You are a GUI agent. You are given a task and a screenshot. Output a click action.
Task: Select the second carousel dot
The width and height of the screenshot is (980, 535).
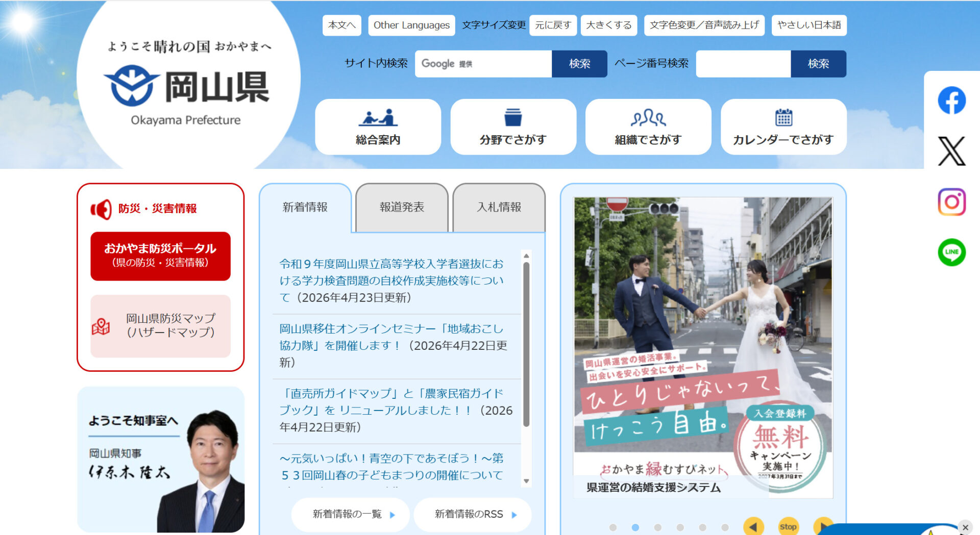click(635, 527)
